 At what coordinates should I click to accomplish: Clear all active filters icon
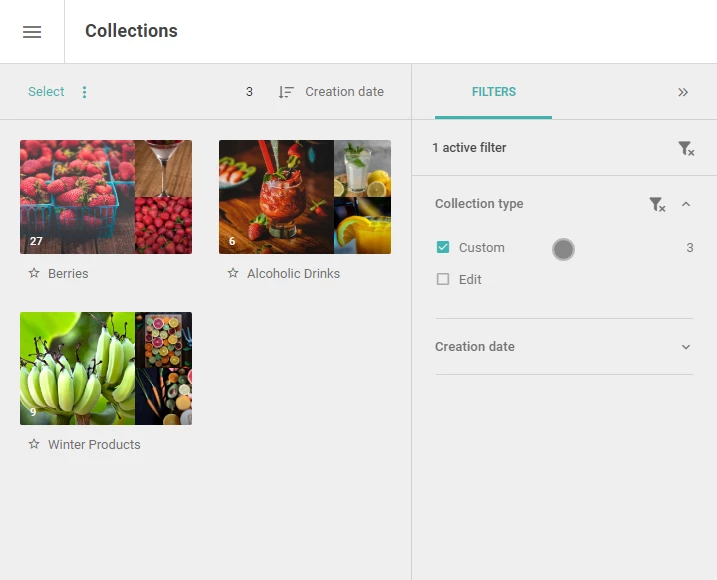686,148
